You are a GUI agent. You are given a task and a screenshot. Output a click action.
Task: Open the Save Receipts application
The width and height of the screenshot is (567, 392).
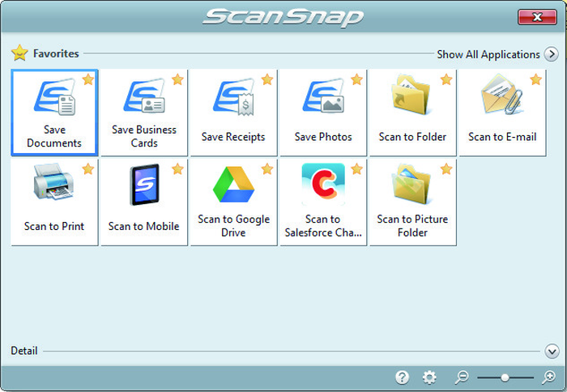(x=233, y=113)
